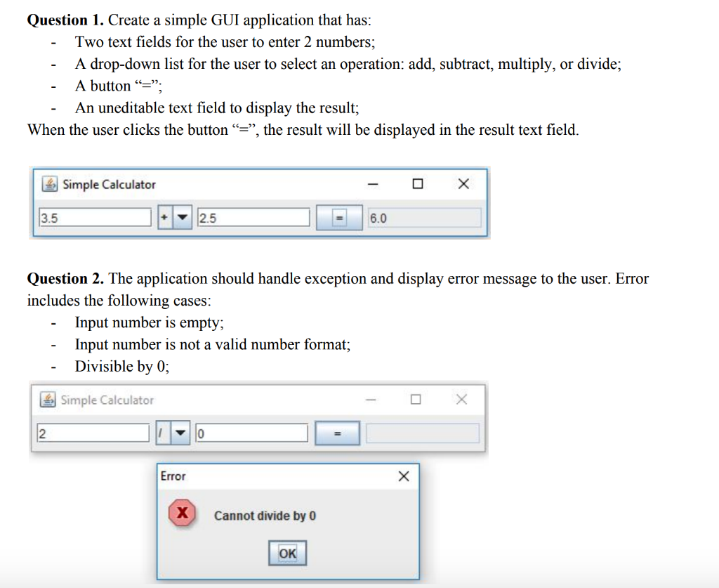Close the Error dialog with its X button
The height and width of the screenshot is (588, 719).
404,476
